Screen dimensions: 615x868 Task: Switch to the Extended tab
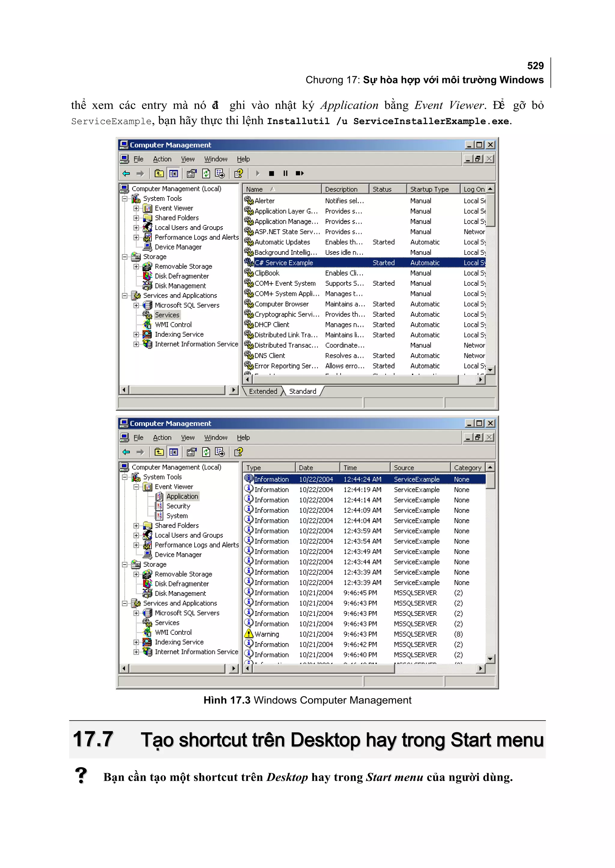[x=263, y=391]
